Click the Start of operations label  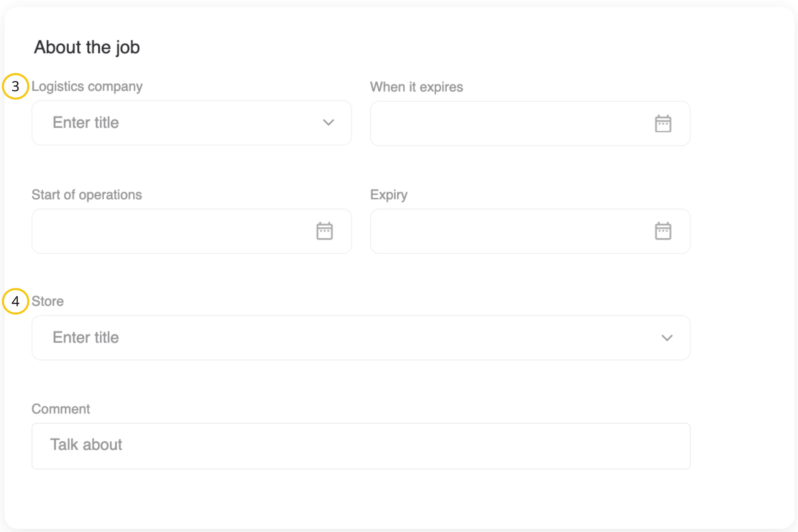click(x=87, y=195)
